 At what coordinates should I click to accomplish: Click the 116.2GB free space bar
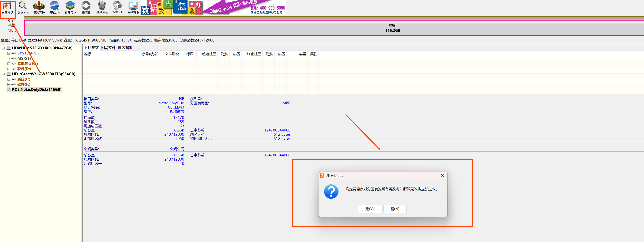pyautogui.click(x=392, y=28)
